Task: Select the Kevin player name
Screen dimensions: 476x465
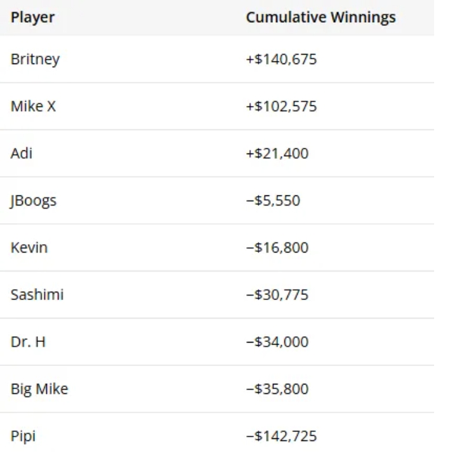Action: point(29,247)
